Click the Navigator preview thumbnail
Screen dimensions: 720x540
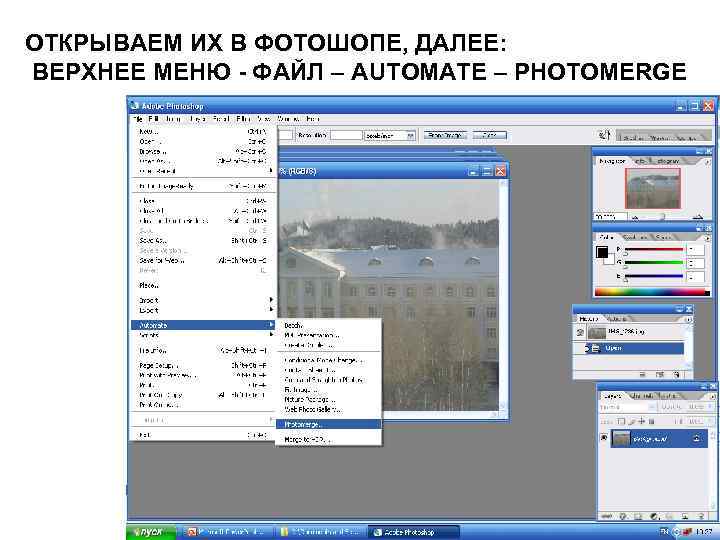tap(652, 188)
